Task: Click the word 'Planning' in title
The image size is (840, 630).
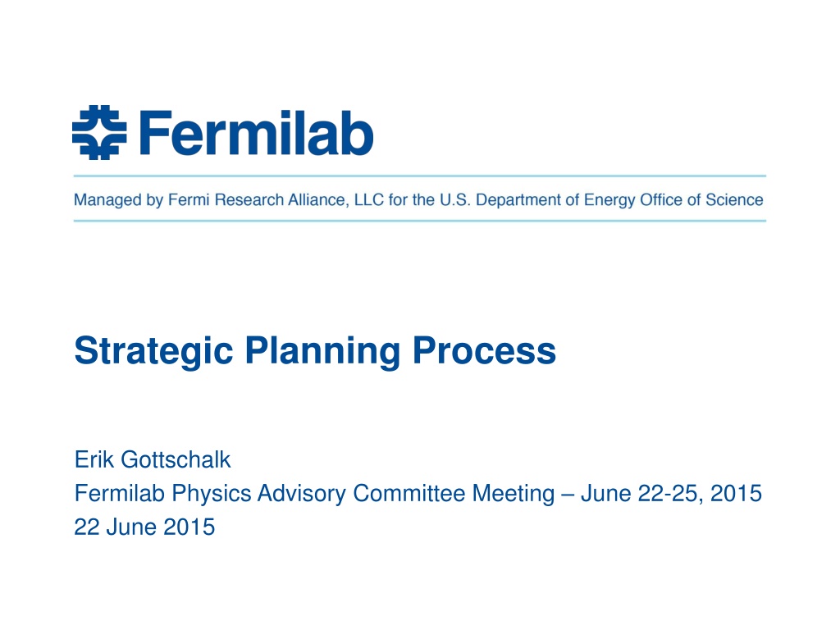Action: click(x=322, y=351)
